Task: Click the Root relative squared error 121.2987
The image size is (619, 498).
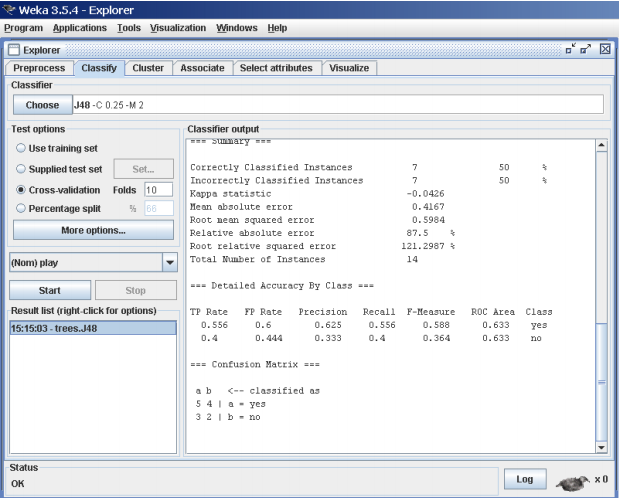Action: 423,246
